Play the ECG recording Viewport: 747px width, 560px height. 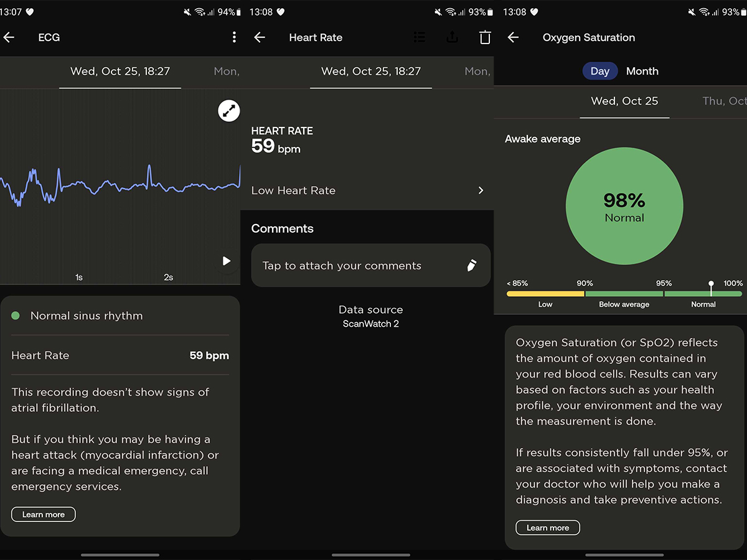tap(227, 261)
